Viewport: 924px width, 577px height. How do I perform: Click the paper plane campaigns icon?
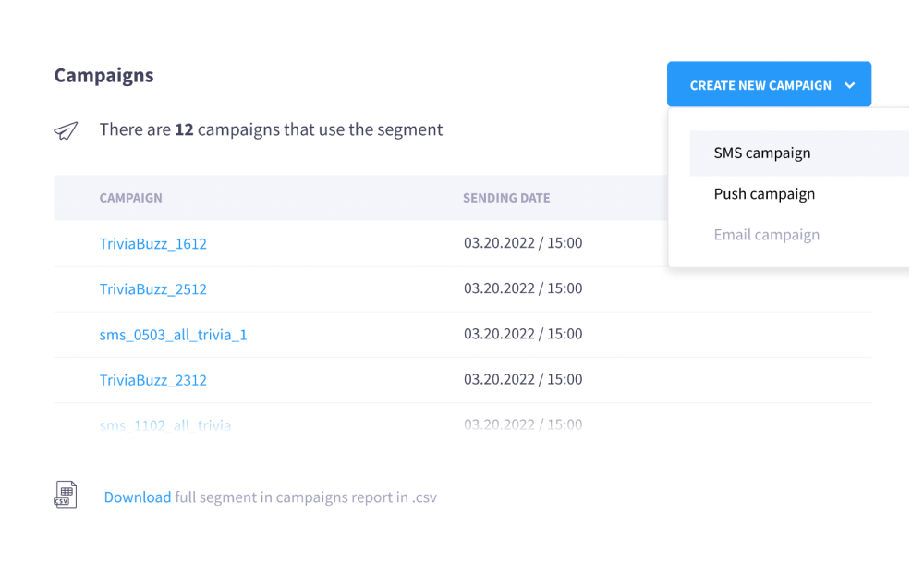pos(66,130)
